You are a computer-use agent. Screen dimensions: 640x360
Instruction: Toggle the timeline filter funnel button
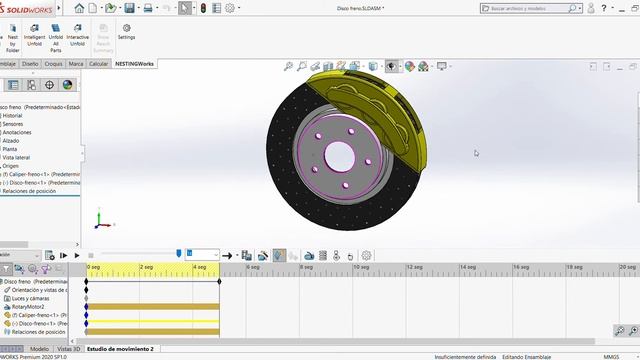6,269
